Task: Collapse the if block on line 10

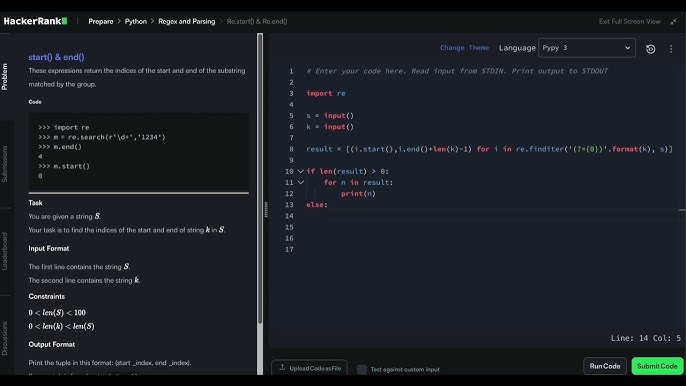Action: pos(301,171)
